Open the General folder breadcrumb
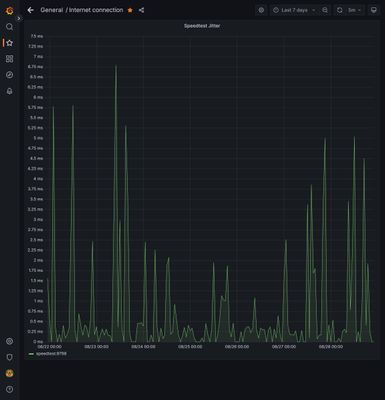 (x=51, y=10)
